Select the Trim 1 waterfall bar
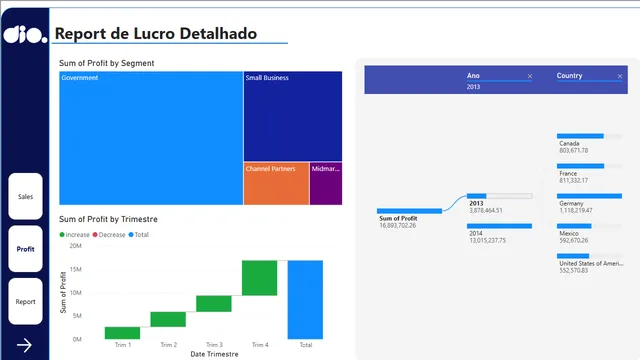The width and height of the screenshot is (640, 360). point(122,333)
